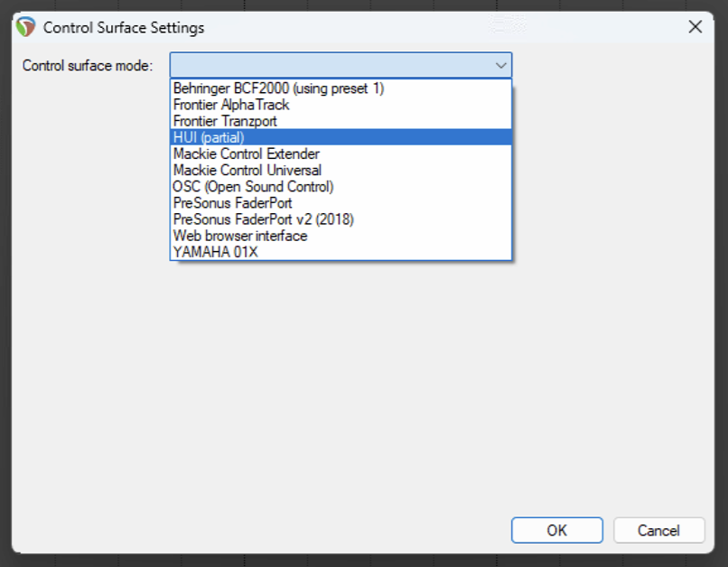Pick Frontier Tranzport surface mode
This screenshot has width=728, height=567.
(x=341, y=121)
